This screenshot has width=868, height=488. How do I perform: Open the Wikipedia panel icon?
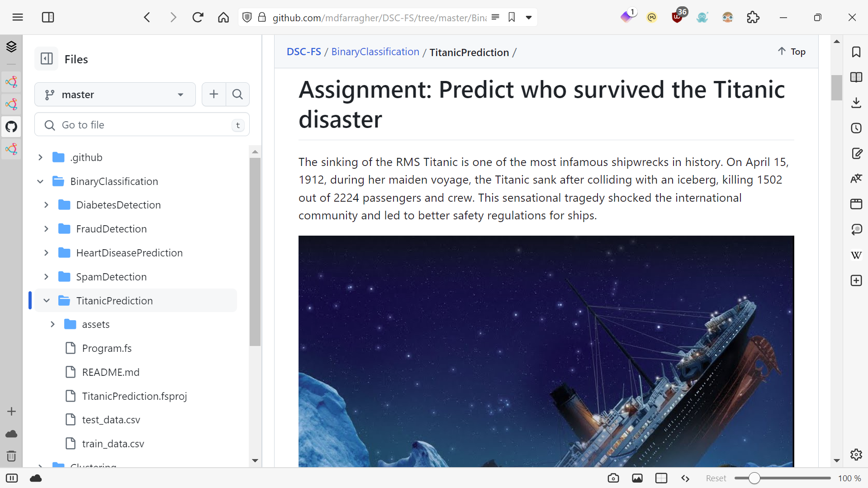(856, 256)
